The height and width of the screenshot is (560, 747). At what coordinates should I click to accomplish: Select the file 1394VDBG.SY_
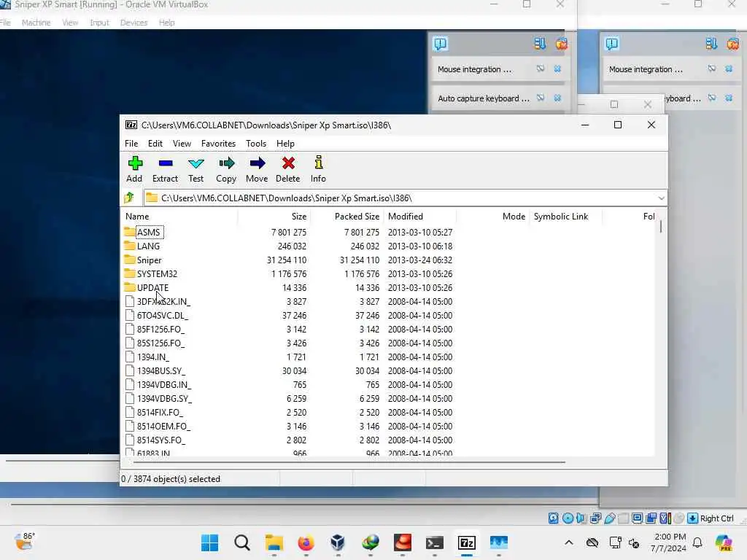164,399
